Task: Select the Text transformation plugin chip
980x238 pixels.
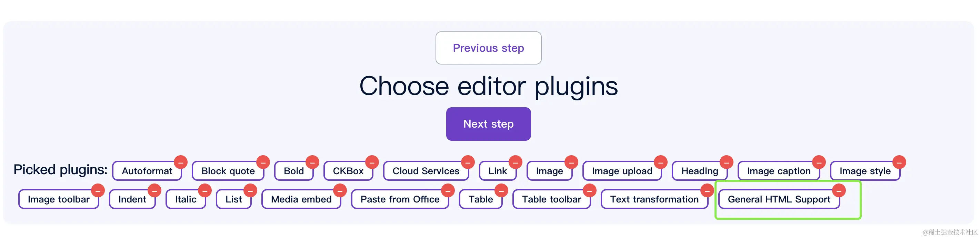Action: click(x=654, y=199)
